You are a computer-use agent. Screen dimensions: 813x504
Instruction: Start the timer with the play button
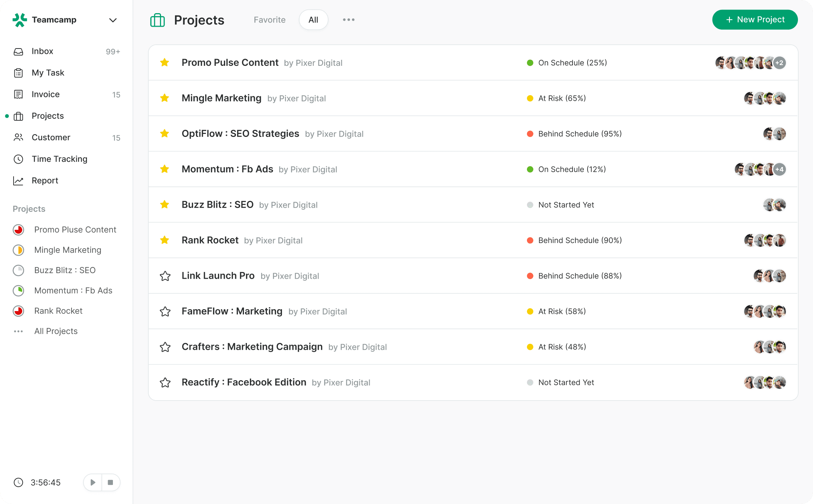[x=93, y=483]
